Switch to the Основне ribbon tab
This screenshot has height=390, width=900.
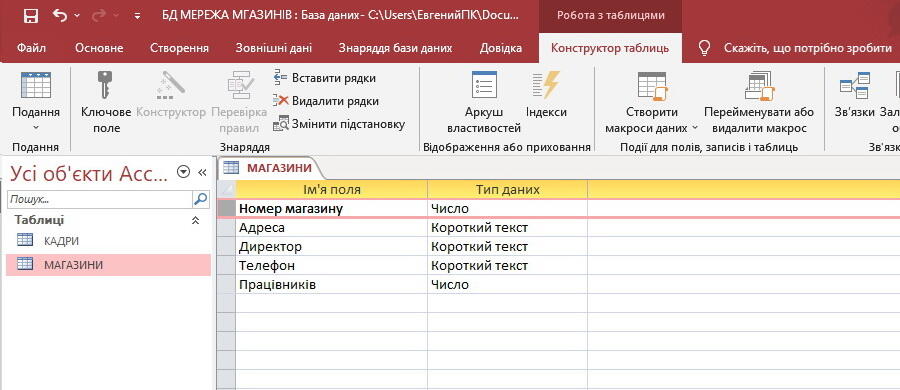99,48
